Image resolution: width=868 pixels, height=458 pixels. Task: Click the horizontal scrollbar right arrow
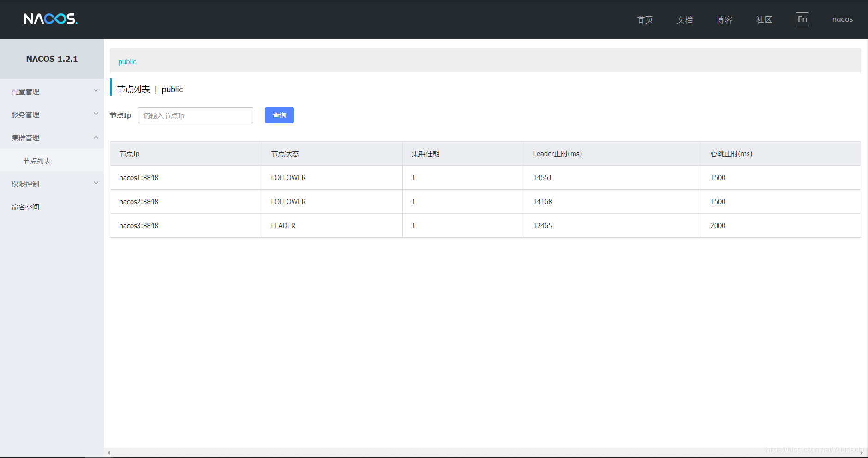point(862,453)
